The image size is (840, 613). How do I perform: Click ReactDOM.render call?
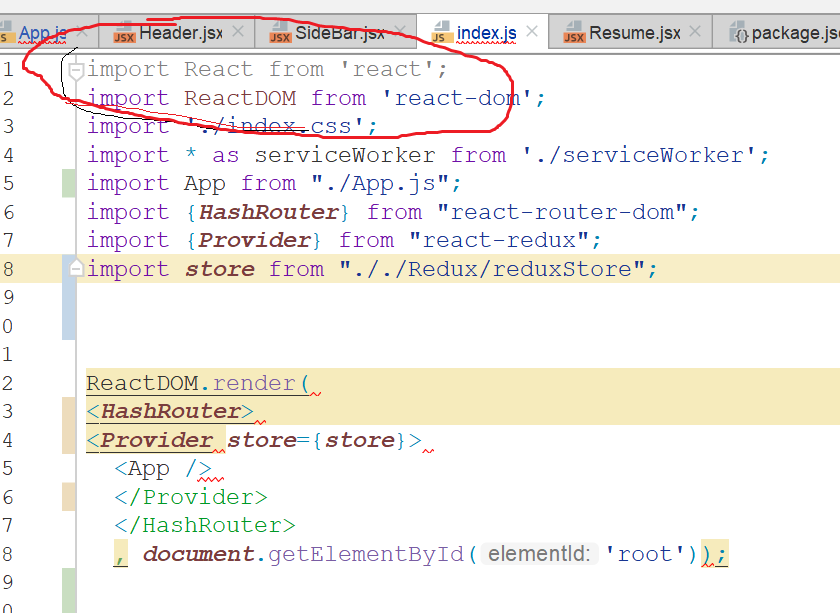(x=197, y=384)
